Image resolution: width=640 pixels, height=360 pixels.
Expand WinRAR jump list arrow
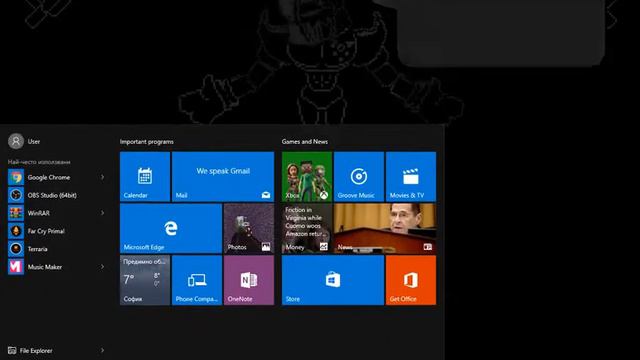coord(102,213)
